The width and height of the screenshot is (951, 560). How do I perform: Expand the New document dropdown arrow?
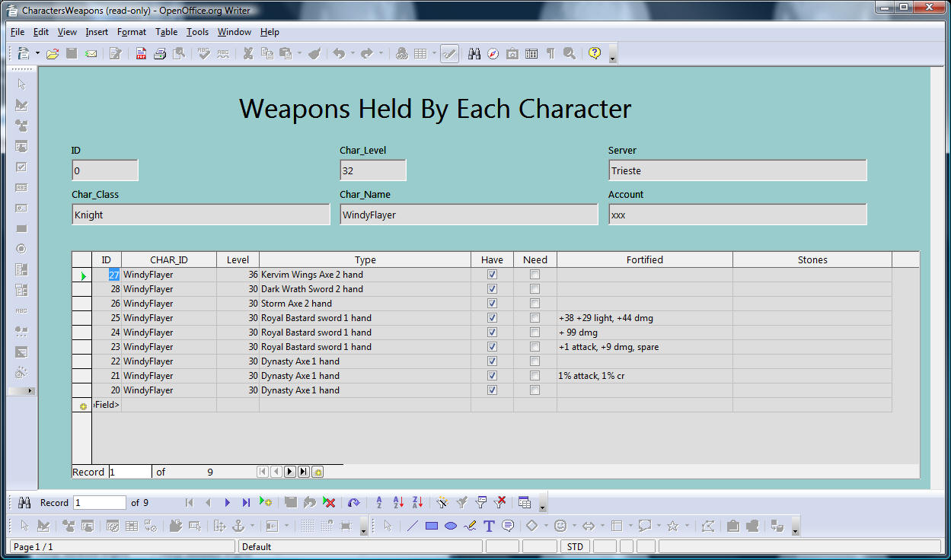tap(37, 53)
